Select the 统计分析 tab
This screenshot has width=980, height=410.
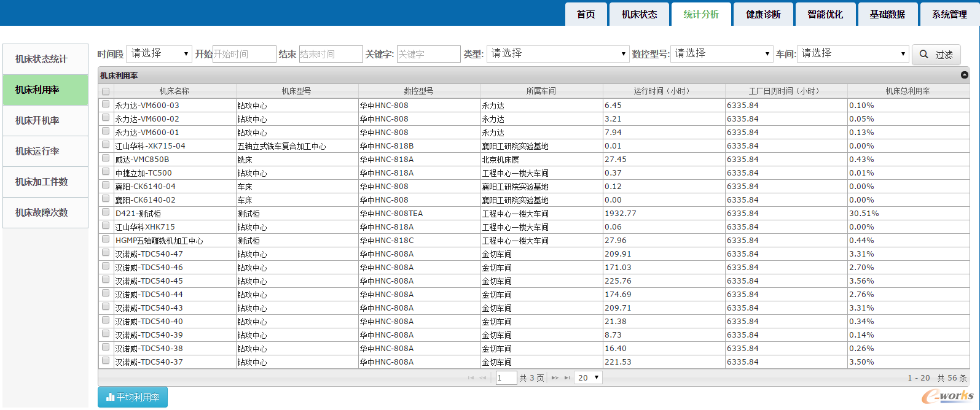(x=701, y=14)
